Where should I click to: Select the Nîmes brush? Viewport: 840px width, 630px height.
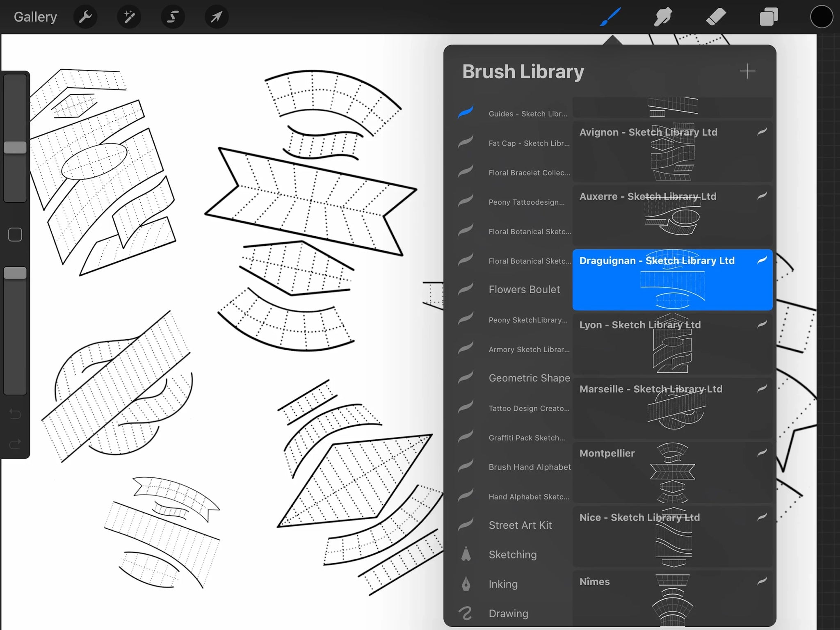[x=673, y=599]
